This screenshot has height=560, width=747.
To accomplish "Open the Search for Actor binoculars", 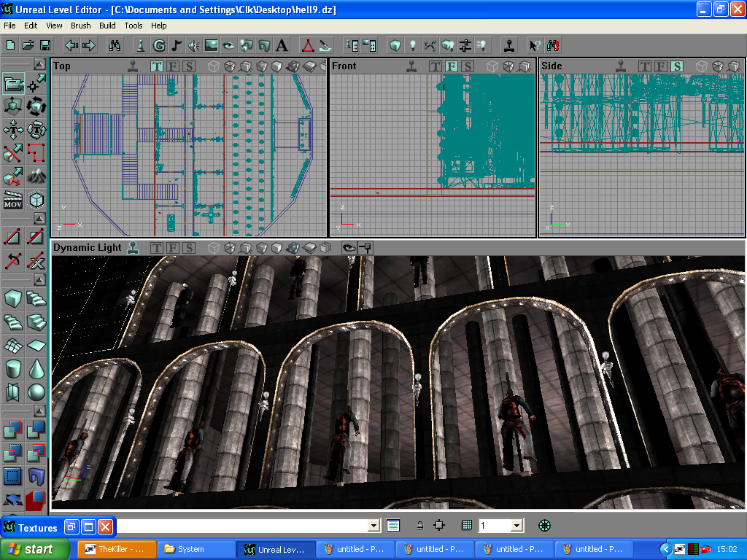I will coord(115,45).
